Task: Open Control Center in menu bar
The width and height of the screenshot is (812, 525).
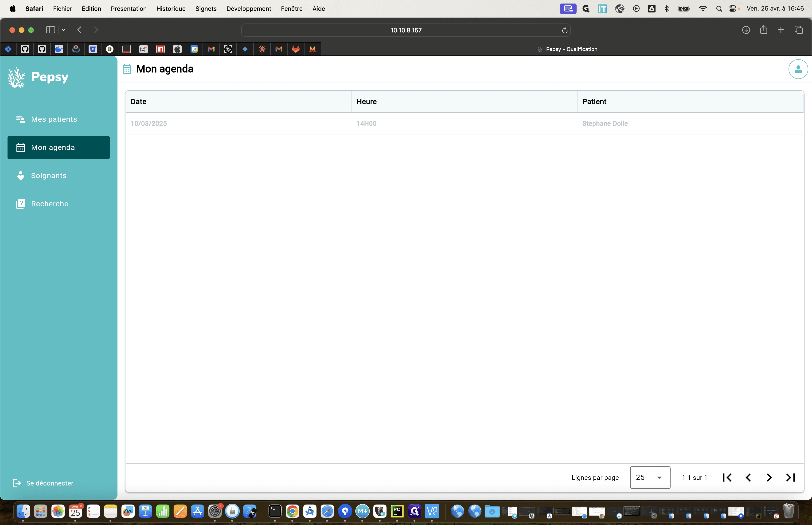Action: (x=732, y=9)
